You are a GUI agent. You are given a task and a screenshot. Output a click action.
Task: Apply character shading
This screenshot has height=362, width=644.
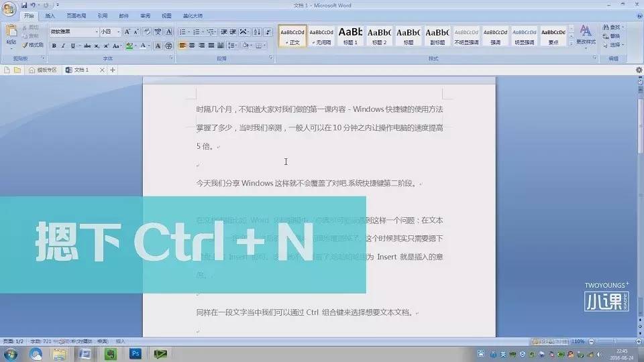[x=158, y=46]
